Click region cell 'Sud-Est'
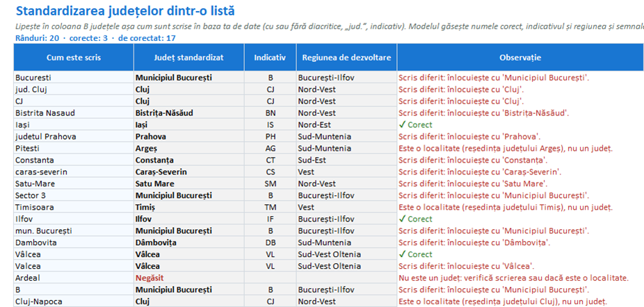The width and height of the screenshot is (644, 307). tap(346, 160)
